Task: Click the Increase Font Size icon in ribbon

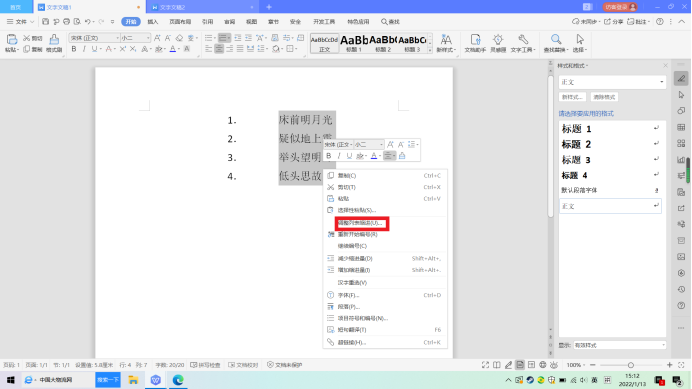Action: tap(157, 38)
